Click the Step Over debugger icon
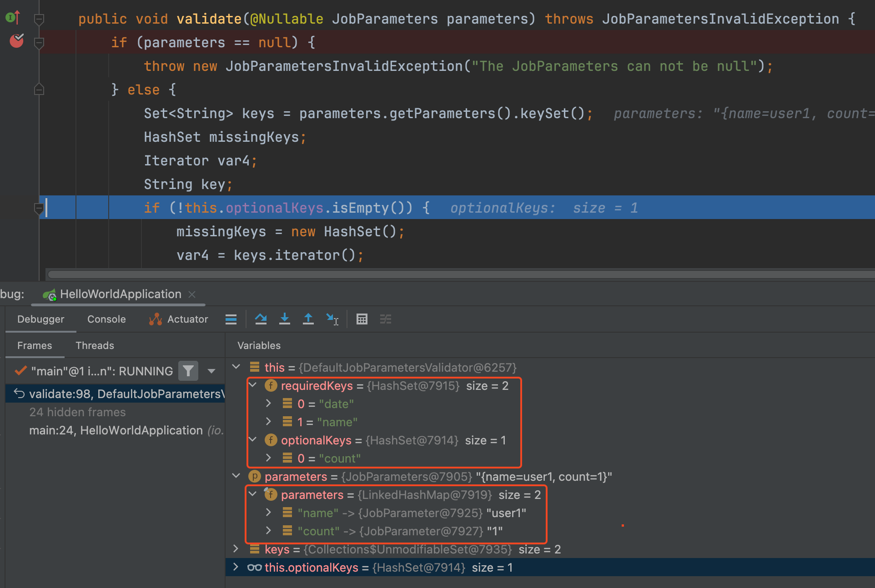This screenshot has width=875, height=588. click(261, 319)
